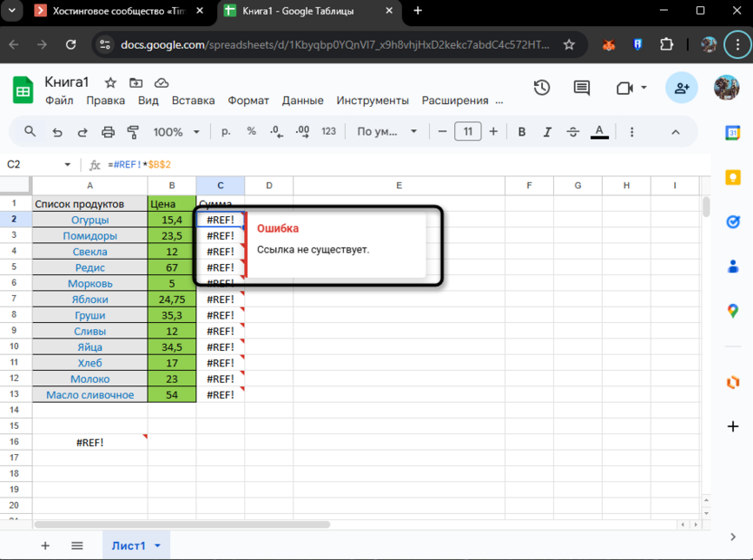Toggle italic formatting
The height and width of the screenshot is (560, 753).
click(547, 132)
